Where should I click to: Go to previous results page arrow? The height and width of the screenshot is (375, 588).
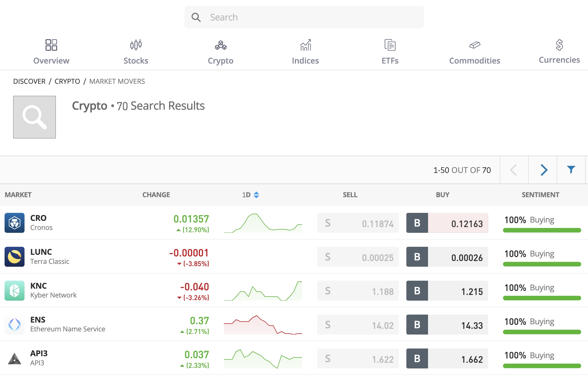click(514, 170)
